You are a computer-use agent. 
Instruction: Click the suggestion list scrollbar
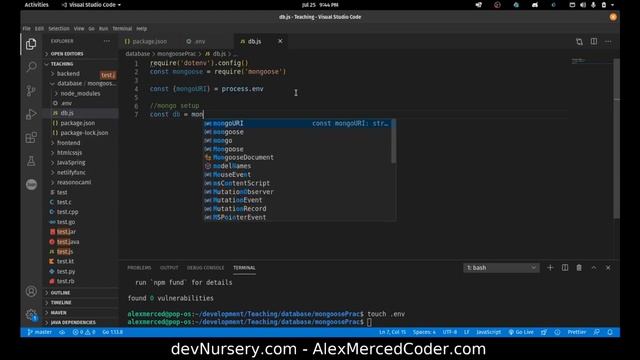click(x=393, y=141)
